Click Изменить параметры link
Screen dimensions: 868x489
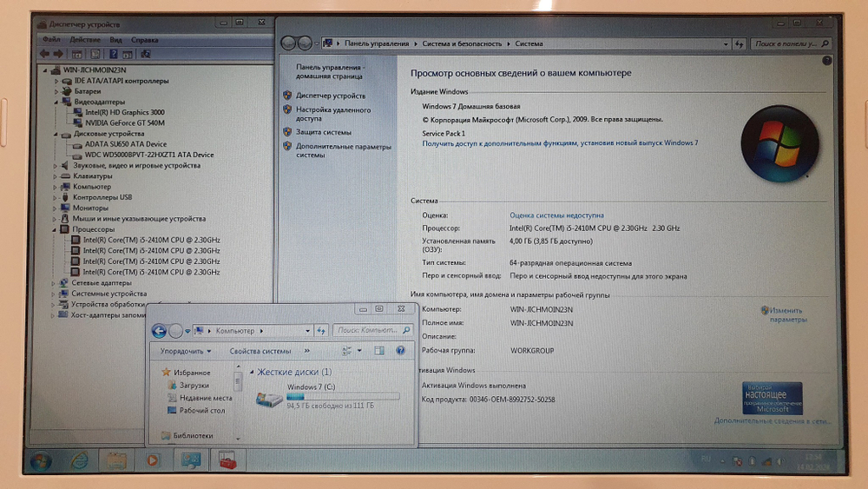pos(788,315)
